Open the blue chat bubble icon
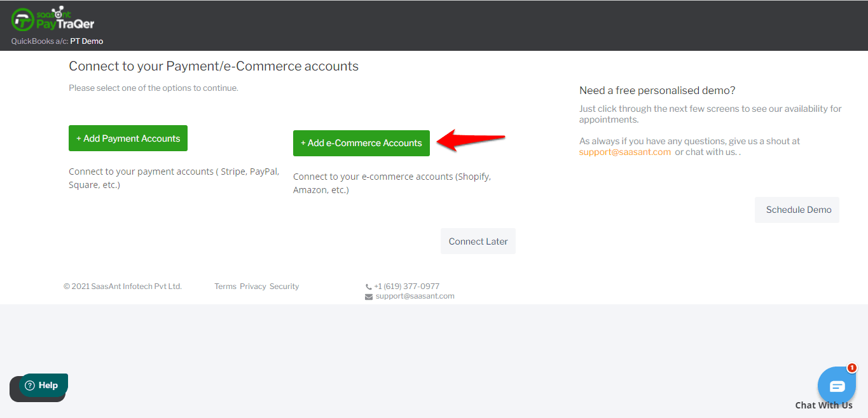 pos(836,386)
